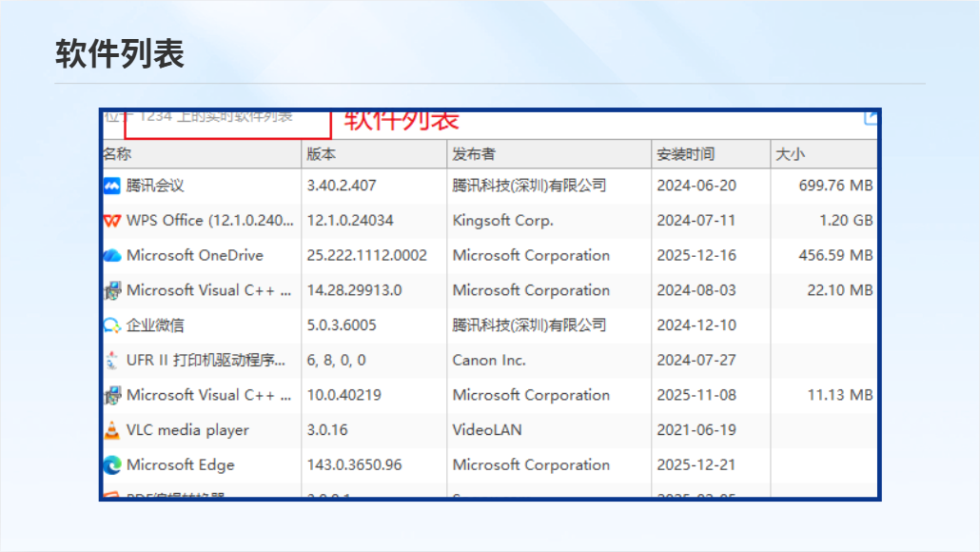Click Microsoft Corporation in the OneDrive row

(x=531, y=256)
